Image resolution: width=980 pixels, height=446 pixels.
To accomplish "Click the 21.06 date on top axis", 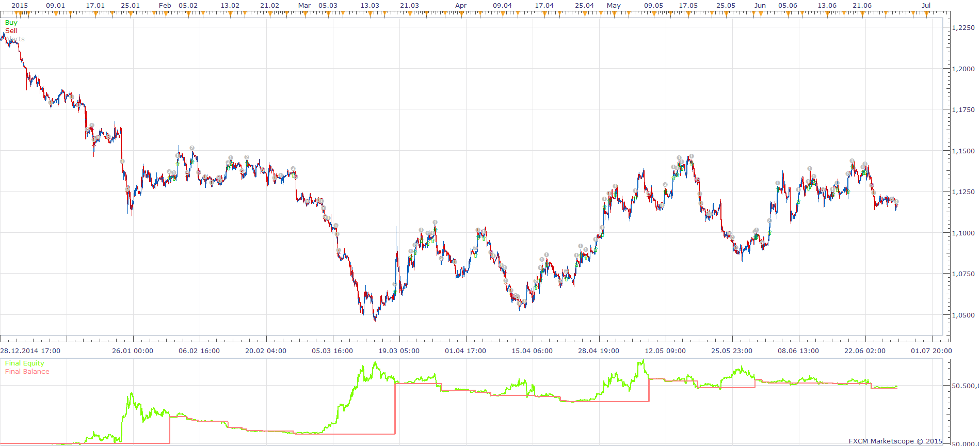I will click(x=862, y=6).
